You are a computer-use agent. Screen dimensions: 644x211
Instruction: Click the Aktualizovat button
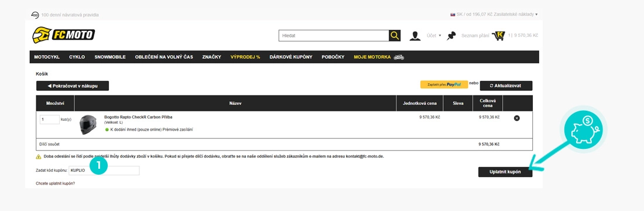point(506,86)
